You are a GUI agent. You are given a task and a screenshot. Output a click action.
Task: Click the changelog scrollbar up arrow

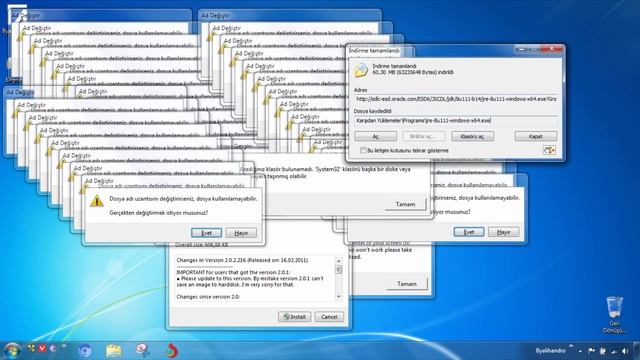[338, 260]
